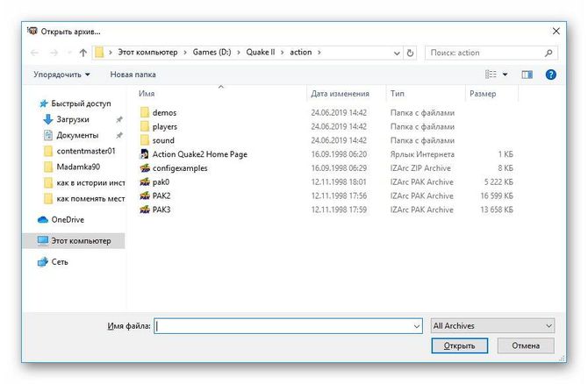Select Этот компьютер in the sidebar
Image resolution: width=588 pixels, height=384 pixels.
(81, 241)
